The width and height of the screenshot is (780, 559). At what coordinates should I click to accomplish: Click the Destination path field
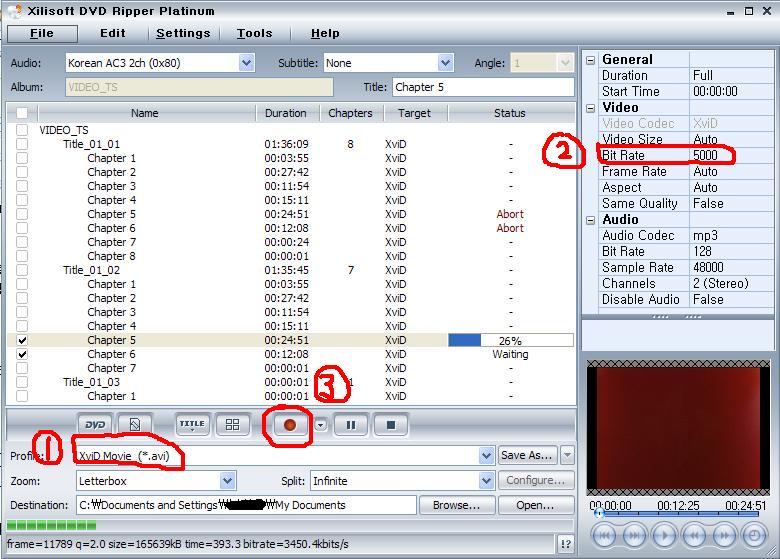coord(246,505)
